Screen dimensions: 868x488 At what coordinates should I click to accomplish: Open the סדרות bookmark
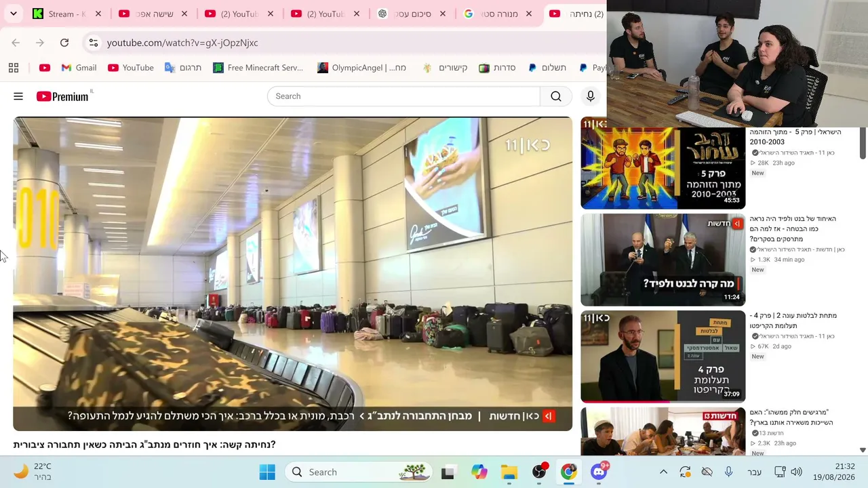pyautogui.click(x=497, y=68)
